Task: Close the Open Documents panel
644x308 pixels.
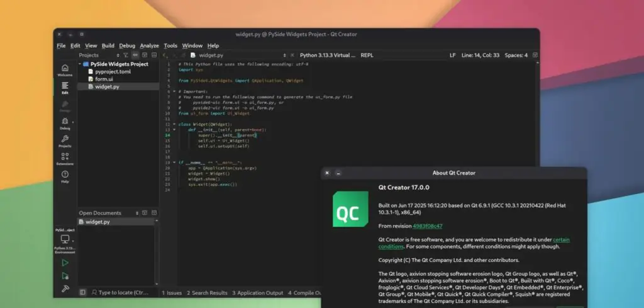Action: click(x=154, y=213)
